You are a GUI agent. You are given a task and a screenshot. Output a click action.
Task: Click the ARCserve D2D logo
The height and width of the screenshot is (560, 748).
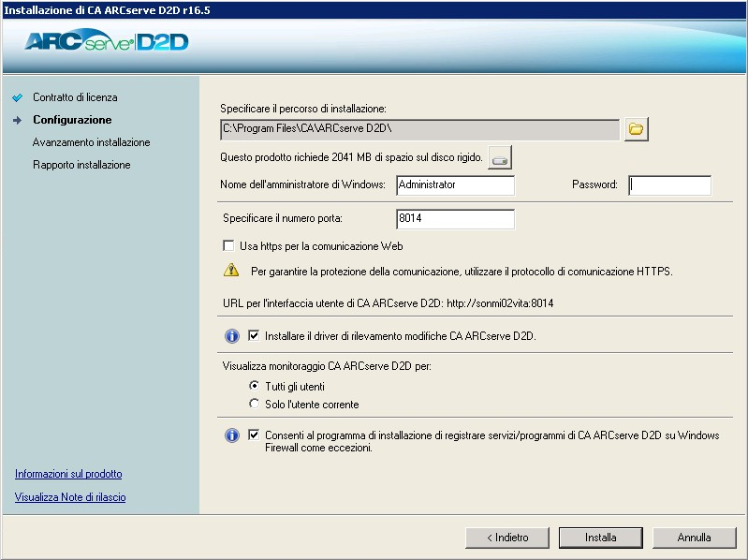point(107,41)
